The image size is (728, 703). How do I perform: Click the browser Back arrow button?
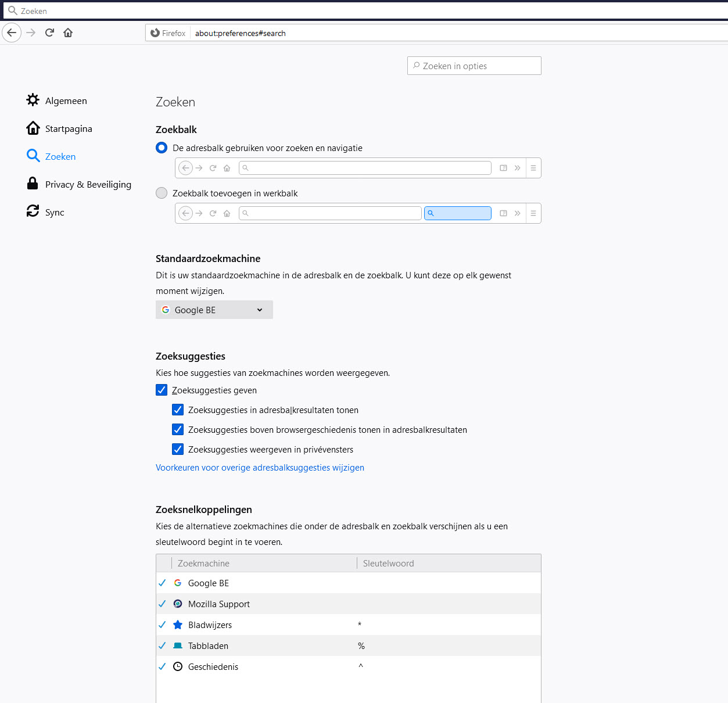click(12, 33)
